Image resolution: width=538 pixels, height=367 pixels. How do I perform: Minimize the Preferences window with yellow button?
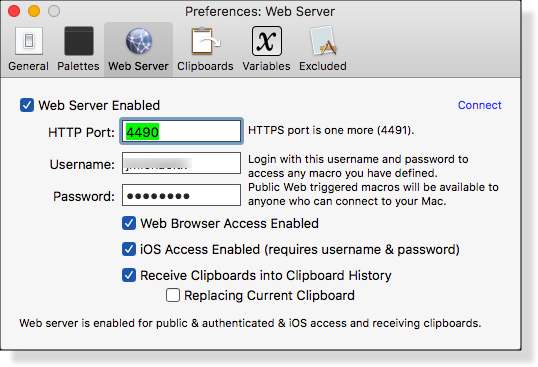(34, 11)
